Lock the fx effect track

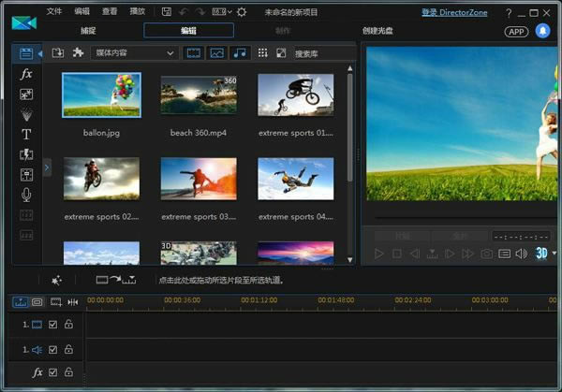(x=68, y=372)
